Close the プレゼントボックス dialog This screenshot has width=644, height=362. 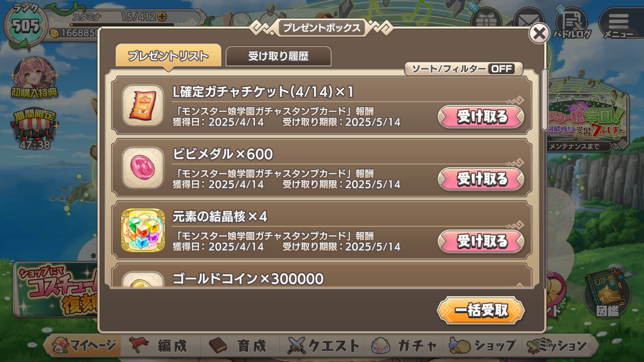click(x=539, y=34)
